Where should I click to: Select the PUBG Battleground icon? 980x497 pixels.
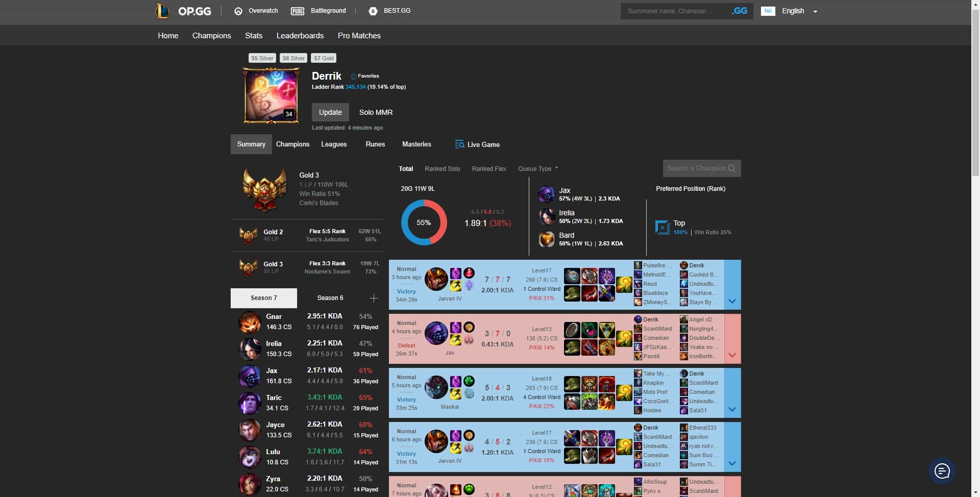point(298,10)
